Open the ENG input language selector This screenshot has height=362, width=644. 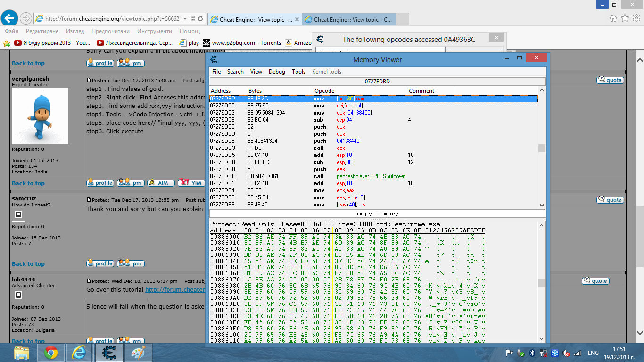pyautogui.click(x=593, y=353)
